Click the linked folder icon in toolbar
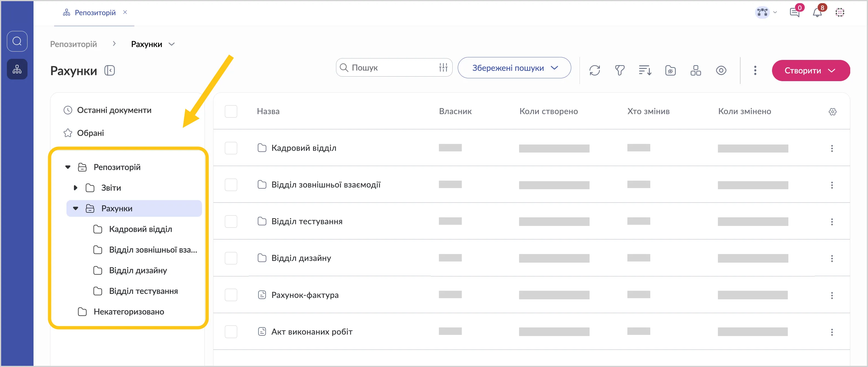The height and width of the screenshot is (367, 868). point(670,71)
